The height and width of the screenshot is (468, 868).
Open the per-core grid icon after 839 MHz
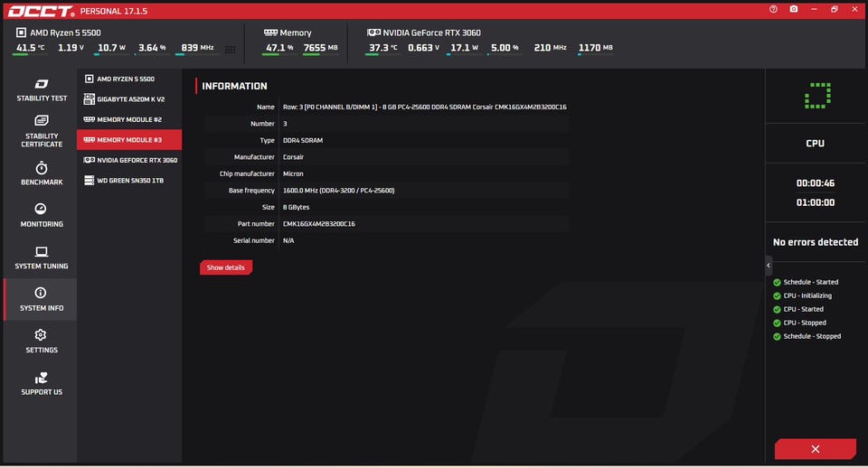(x=231, y=49)
